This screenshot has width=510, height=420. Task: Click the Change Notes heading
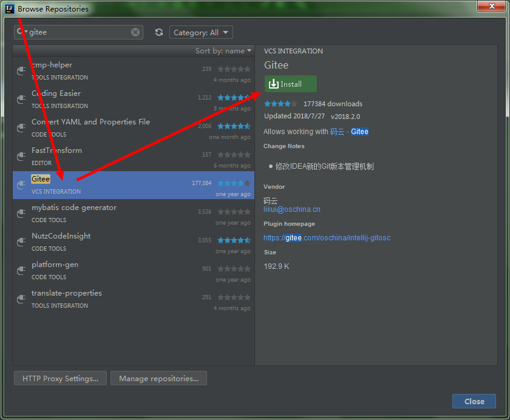[x=284, y=146]
